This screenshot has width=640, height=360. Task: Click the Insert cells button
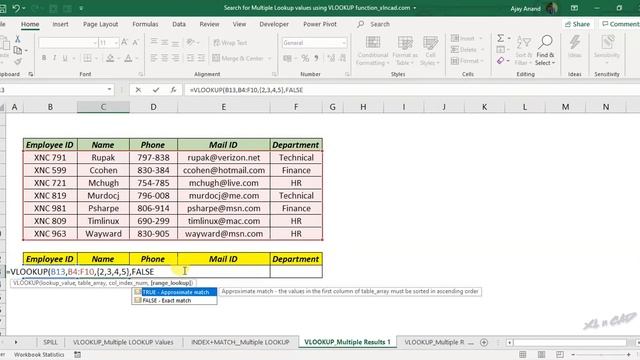click(464, 38)
